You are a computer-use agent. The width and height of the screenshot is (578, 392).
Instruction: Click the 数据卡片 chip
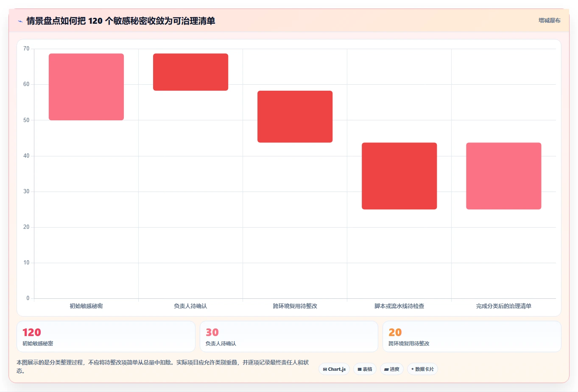[422, 369]
